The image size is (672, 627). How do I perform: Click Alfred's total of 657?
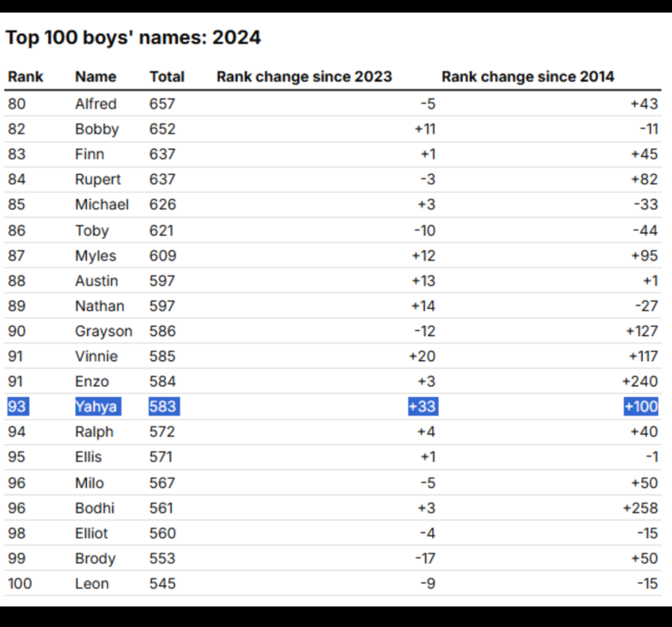[162, 104]
